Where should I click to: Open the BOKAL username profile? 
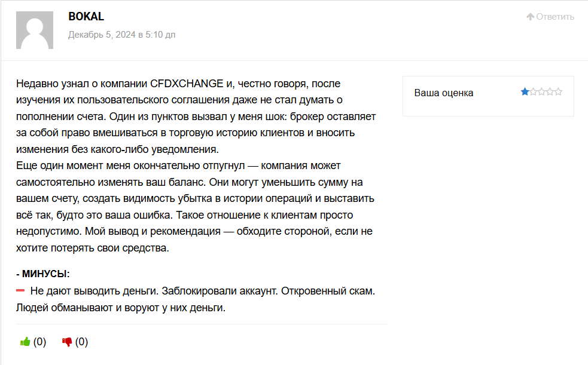click(x=86, y=17)
